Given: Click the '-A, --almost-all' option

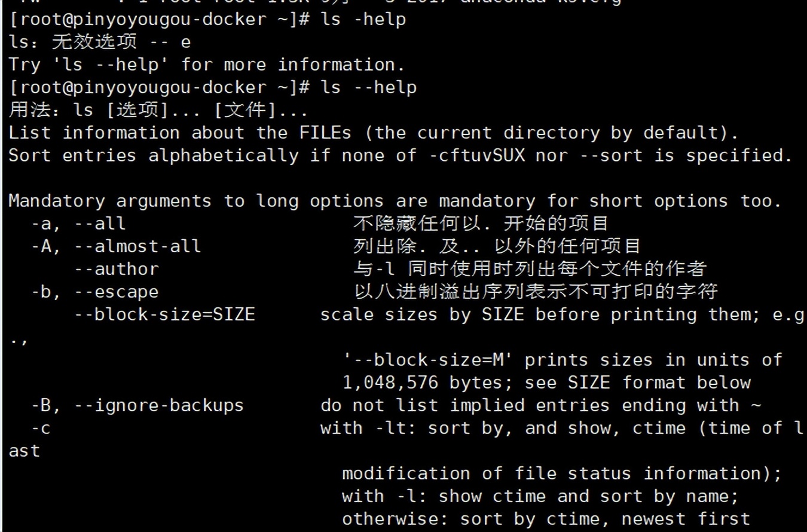Looking at the screenshot, I should [x=116, y=246].
